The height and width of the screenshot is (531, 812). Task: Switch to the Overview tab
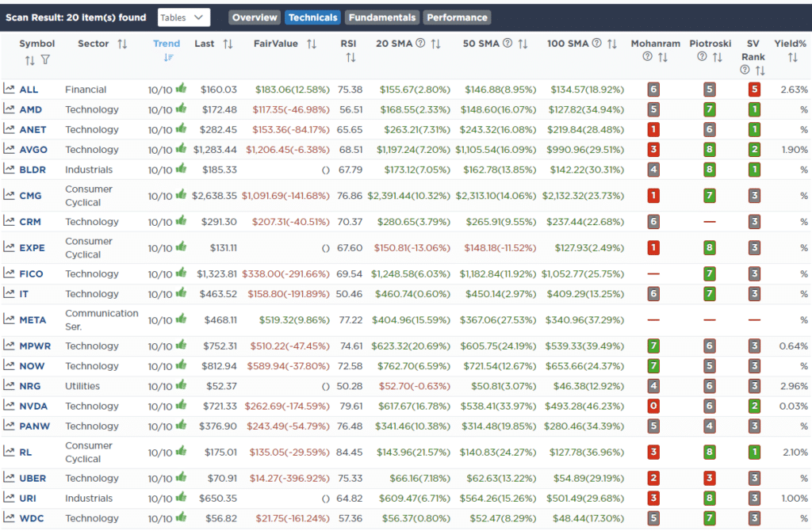coord(255,17)
